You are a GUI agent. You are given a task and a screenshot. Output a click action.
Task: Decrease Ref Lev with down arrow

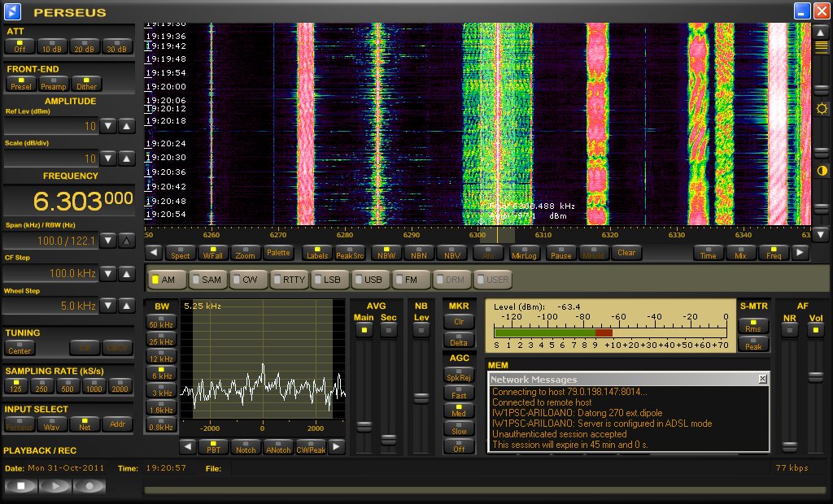pos(108,126)
